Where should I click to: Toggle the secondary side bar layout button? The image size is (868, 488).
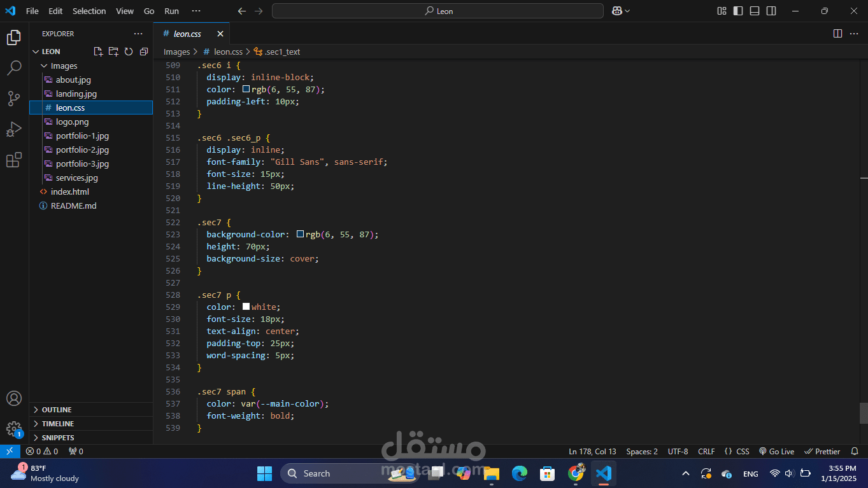coord(771,11)
